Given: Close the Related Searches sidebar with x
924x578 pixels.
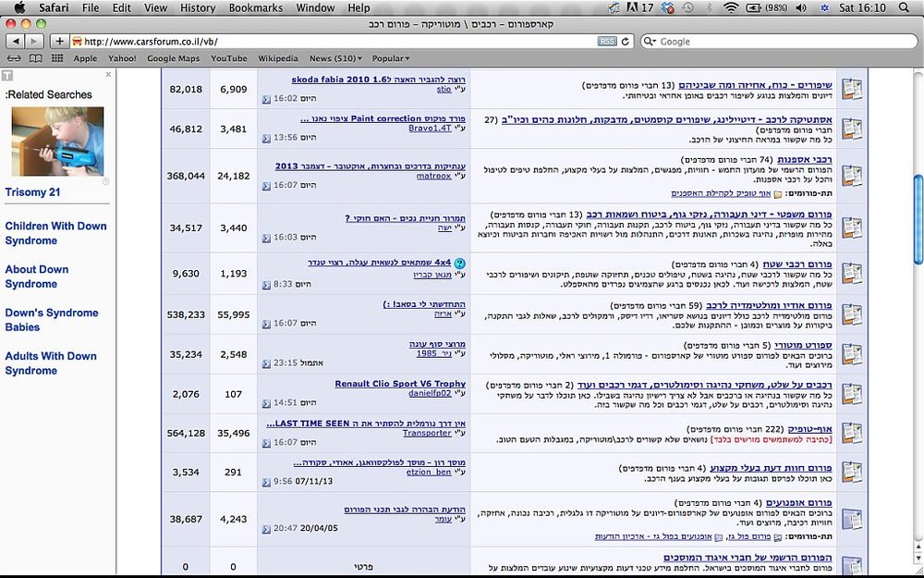Looking at the screenshot, I should (108, 74).
